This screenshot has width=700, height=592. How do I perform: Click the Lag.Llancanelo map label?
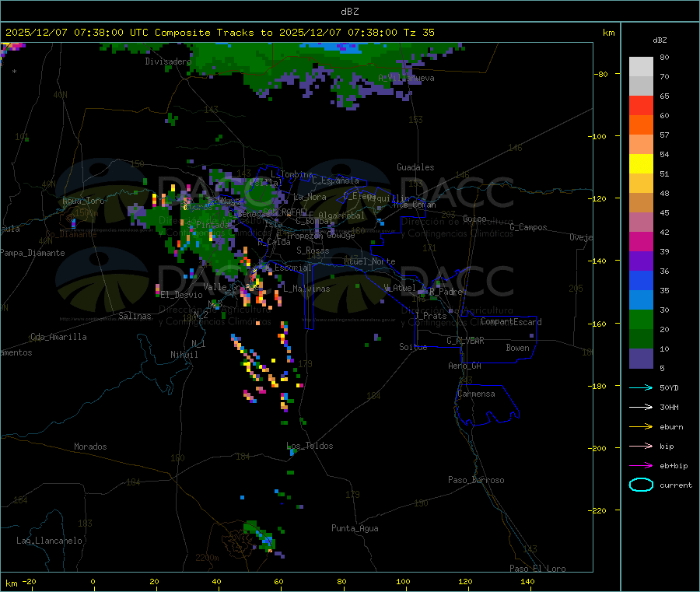[50, 541]
